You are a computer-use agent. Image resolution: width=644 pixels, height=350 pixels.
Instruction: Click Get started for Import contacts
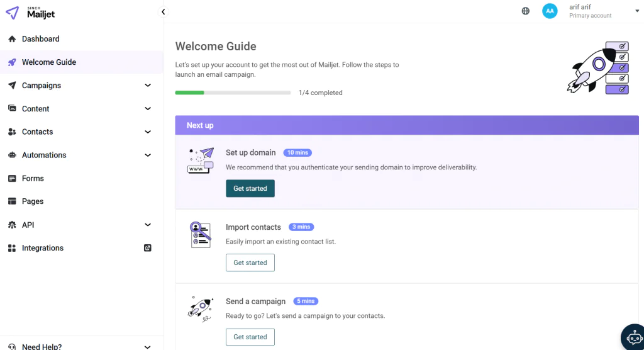tap(250, 262)
